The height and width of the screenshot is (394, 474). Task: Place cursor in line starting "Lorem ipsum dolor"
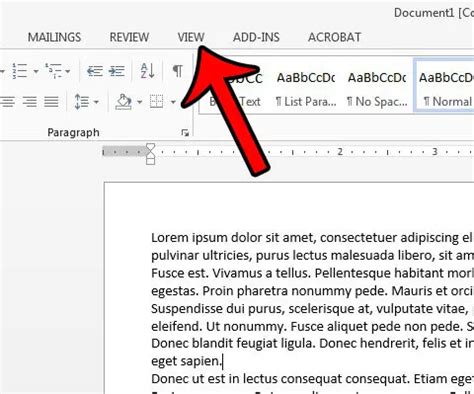312,238
